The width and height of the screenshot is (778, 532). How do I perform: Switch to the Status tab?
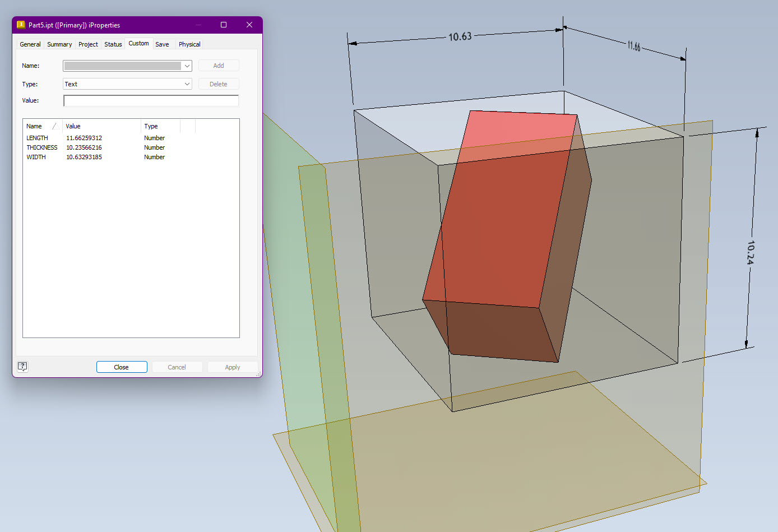[x=113, y=44]
